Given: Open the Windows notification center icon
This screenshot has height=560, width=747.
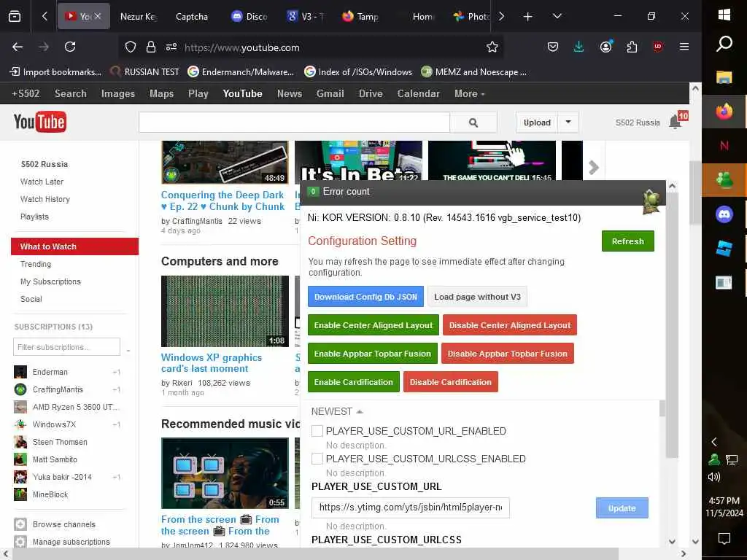Looking at the screenshot, I should 724,539.
